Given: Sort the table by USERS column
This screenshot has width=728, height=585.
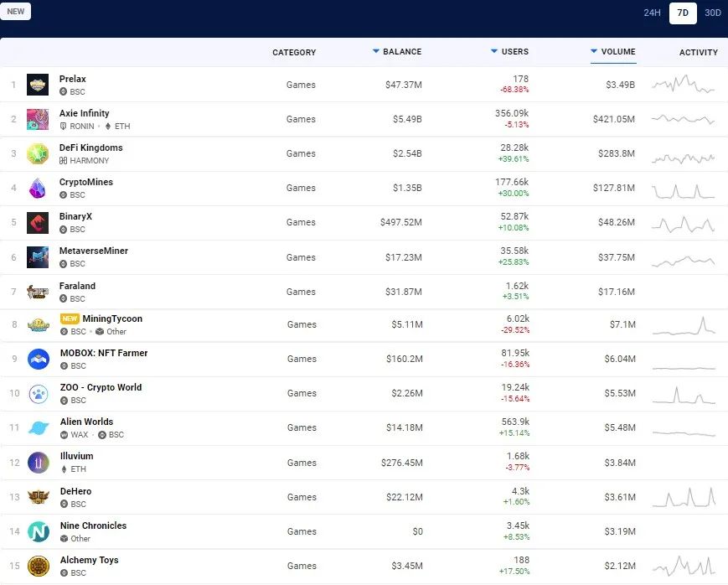Looking at the screenshot, I should pos(510,52).
